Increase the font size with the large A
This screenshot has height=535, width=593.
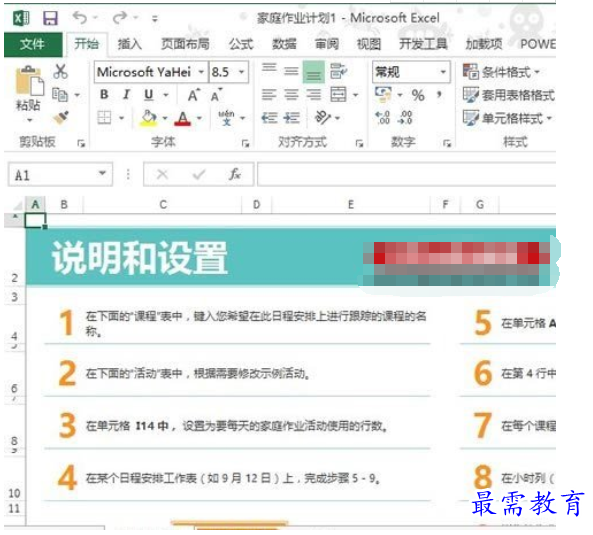tap(193, 95)
